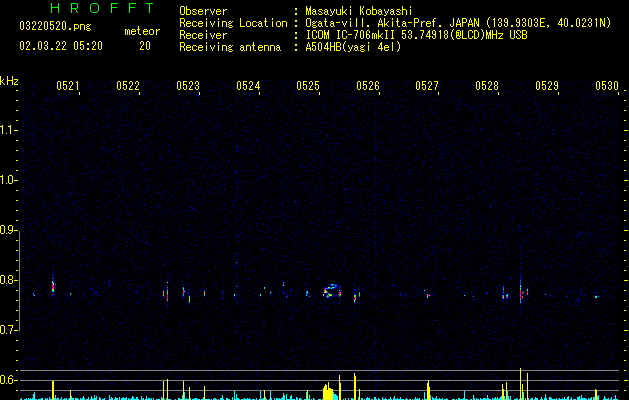The height and width of the screenshot is (400, 629).
Task: Select antenna text A504HB(yagi 4el)
Action: coord(353,47)
